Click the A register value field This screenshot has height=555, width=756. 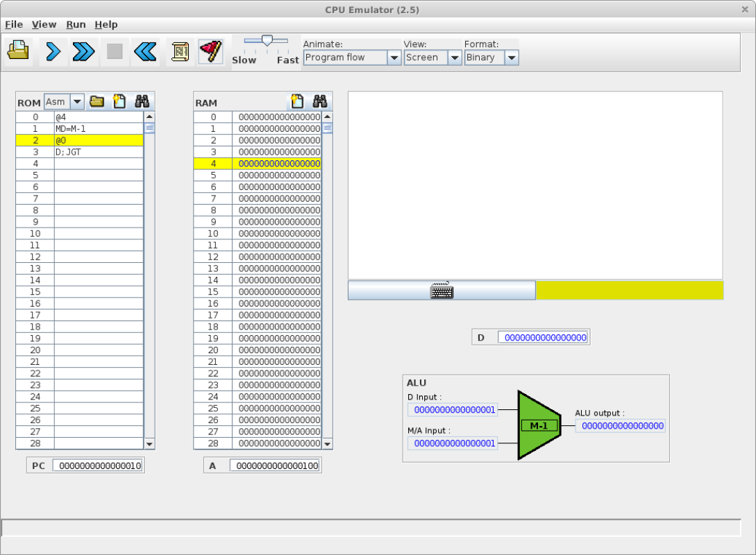[x=276, y=466]
